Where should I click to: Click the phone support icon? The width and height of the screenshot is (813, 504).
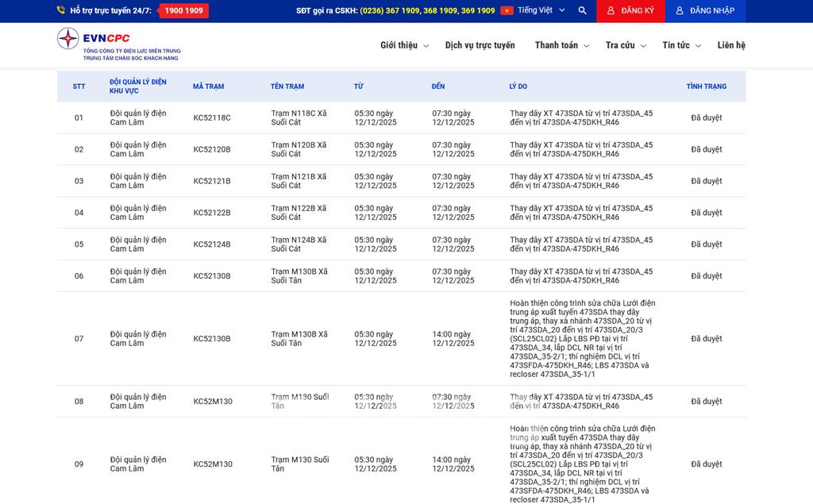tap(61, 10)
